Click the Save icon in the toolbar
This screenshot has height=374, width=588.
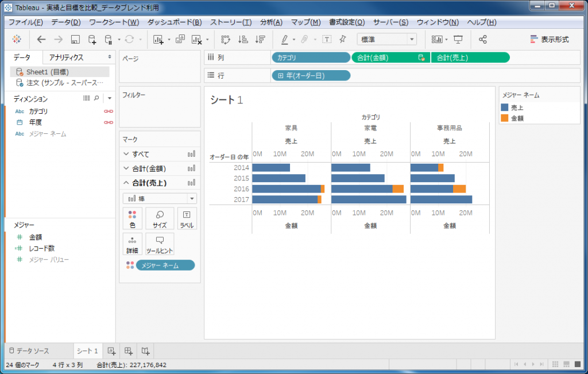75,40
